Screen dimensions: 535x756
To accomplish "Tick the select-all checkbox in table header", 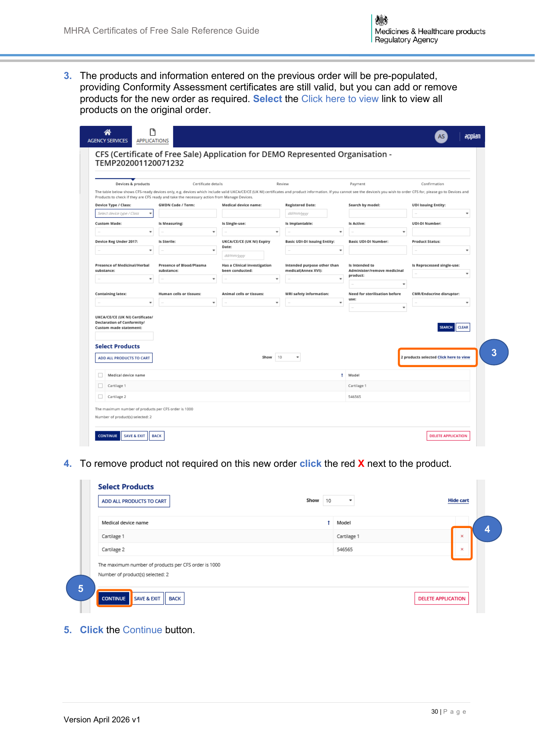I will click(x=100, y=375).
